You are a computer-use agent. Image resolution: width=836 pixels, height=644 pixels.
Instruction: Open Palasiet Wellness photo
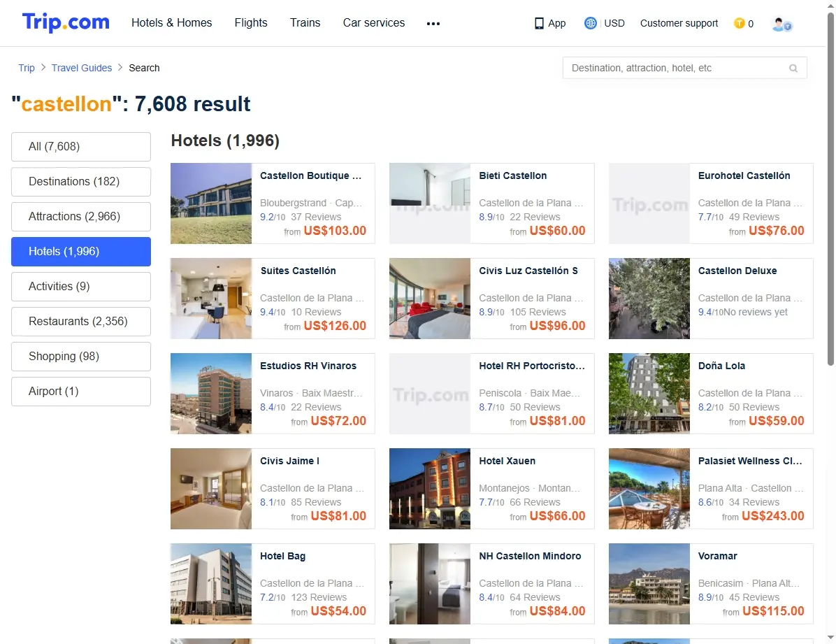point(649,489)
